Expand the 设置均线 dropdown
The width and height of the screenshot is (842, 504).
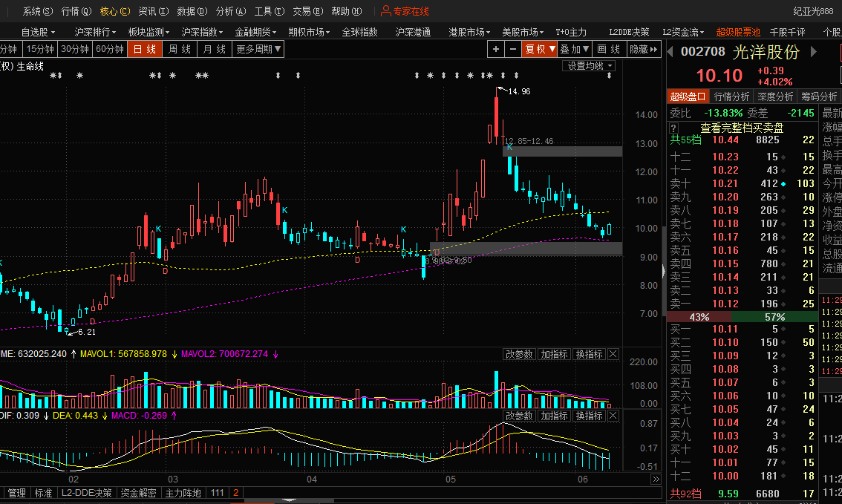(590, 66)
